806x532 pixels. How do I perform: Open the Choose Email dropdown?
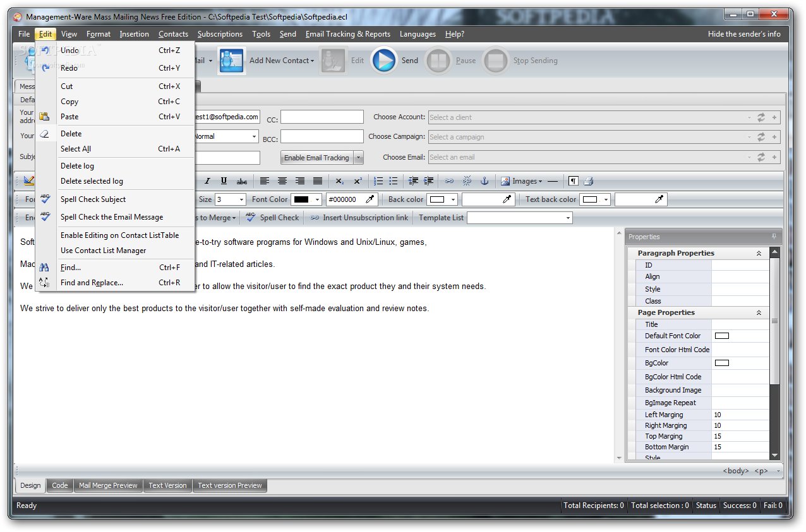point(749,157)
